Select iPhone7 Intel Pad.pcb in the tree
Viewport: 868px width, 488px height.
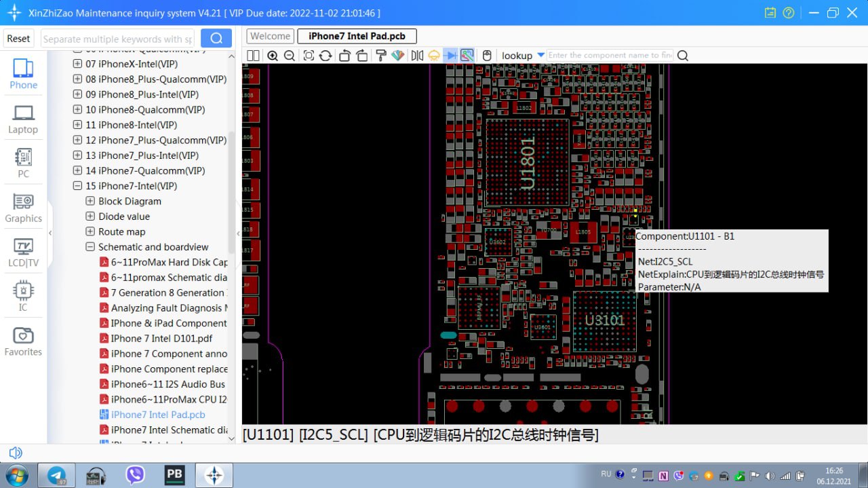pos(153,415)
